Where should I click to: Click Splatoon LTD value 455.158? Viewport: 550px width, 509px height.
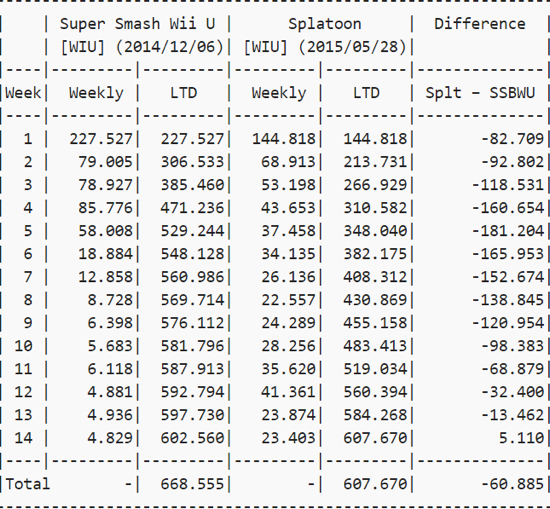coord(375,323)
